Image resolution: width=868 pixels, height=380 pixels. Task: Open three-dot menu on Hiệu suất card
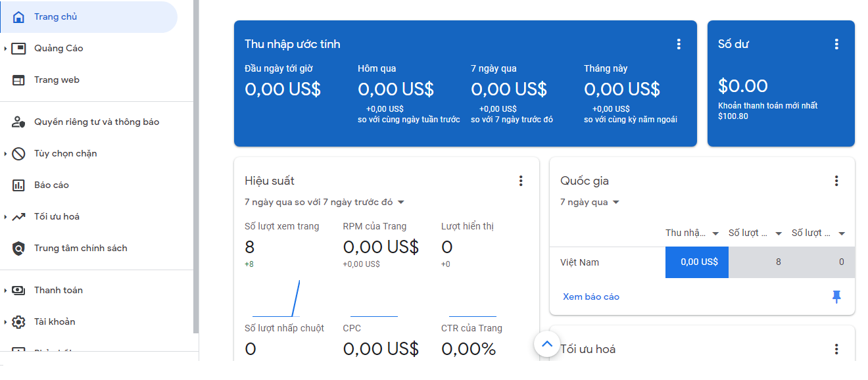521,181
